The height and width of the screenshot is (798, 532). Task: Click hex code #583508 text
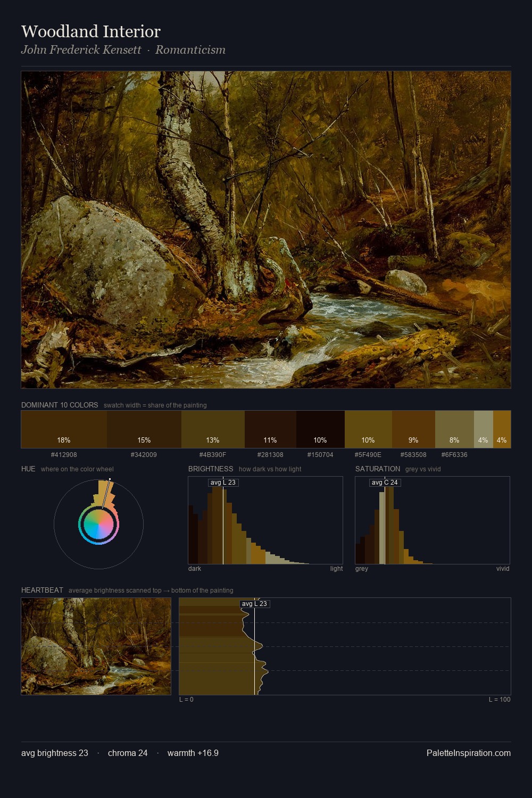[x=413, y=455]
